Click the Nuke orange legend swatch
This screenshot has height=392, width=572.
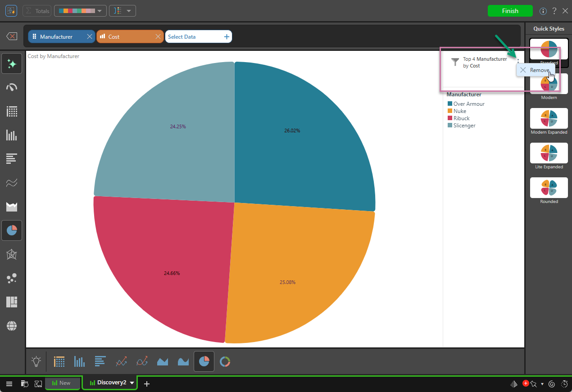449,111
